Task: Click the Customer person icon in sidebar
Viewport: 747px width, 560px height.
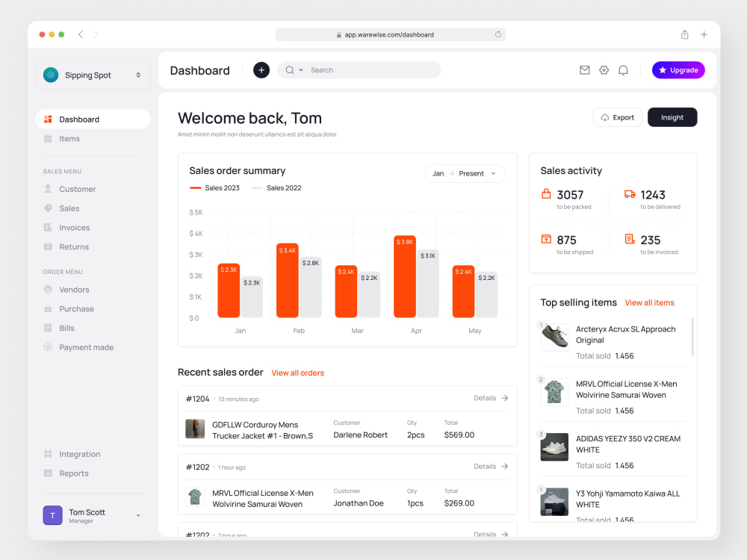Action: click(48, 189)
